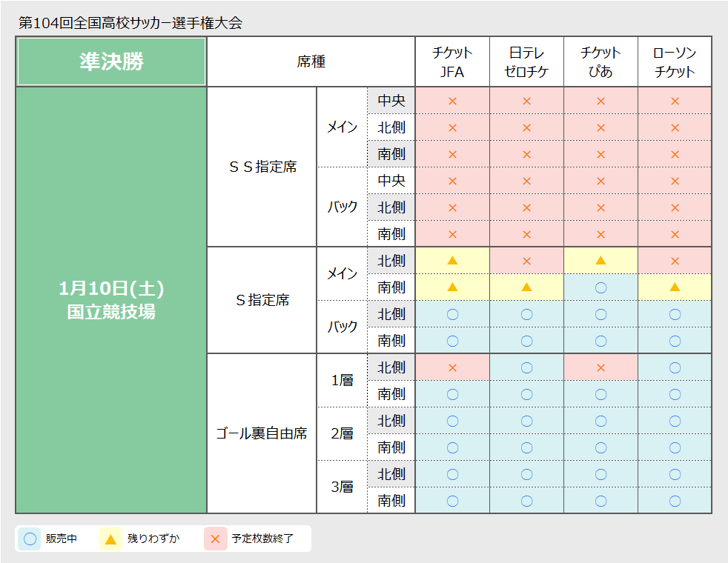Click the × for SS指定席 バック北側 under チケットJFA

coord(452,207)
